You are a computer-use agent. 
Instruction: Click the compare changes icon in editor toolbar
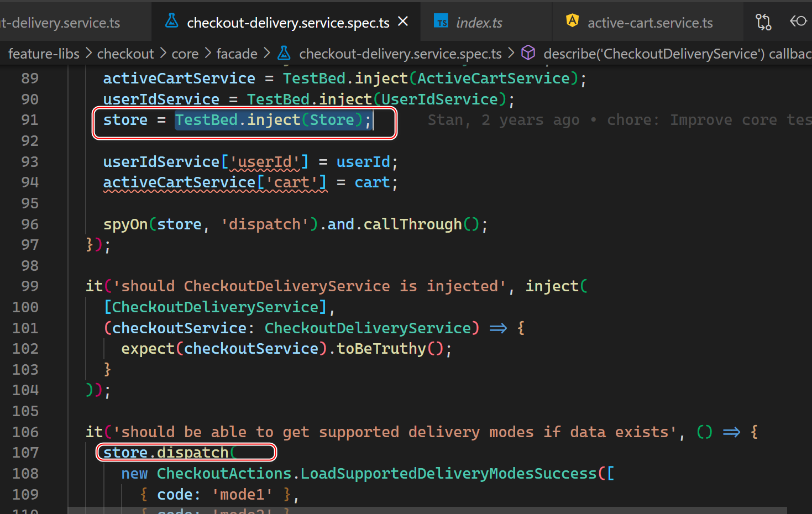[763, 22]
